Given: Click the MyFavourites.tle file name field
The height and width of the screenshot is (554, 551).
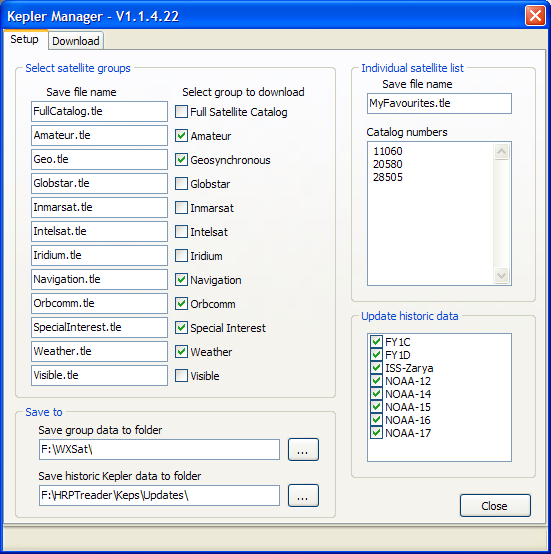Looking at the screenshot, I should [439, 104].
